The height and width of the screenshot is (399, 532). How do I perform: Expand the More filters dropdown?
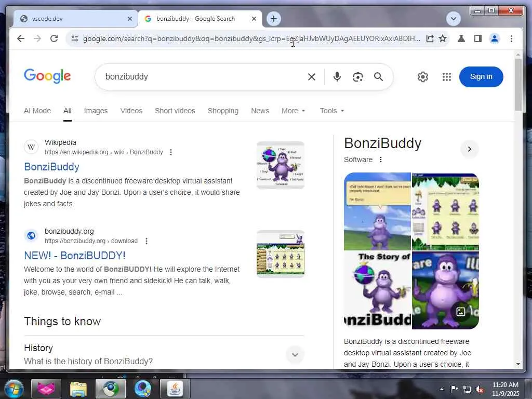[x=294, y=111]
